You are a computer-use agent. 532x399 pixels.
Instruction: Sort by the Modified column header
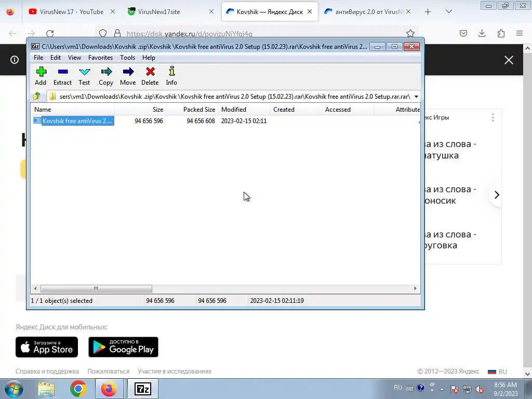point(244,110)
